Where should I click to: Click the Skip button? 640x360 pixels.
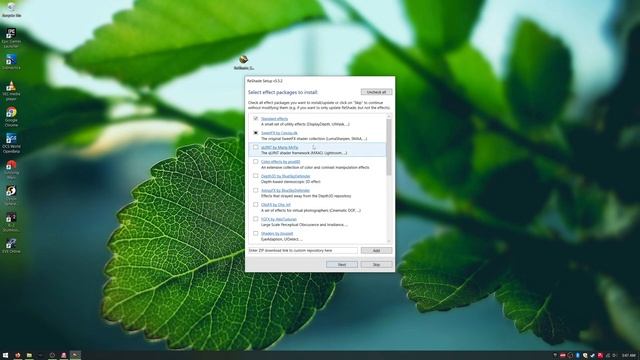376,265
